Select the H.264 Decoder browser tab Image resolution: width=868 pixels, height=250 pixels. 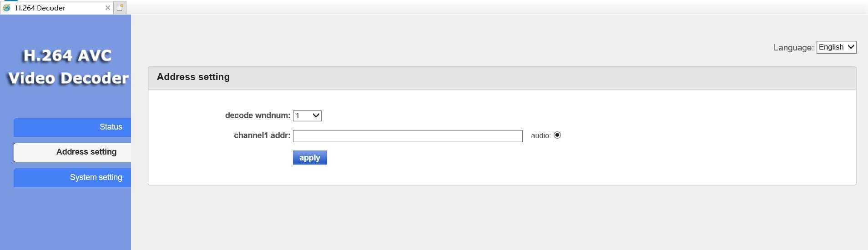(x=55, y=8)
